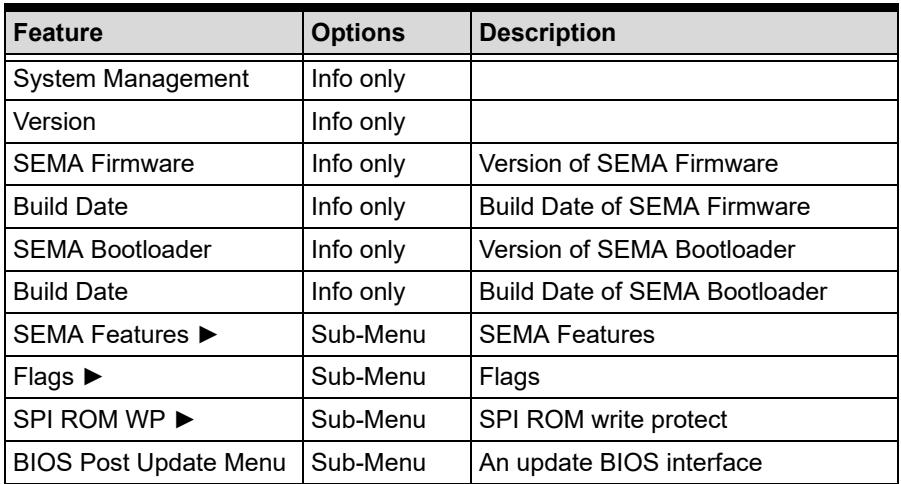Click 'Build Date of SEMA Bootloader' description
The height and width of the screenshot is (484, 901).
(x=653, y=292)
